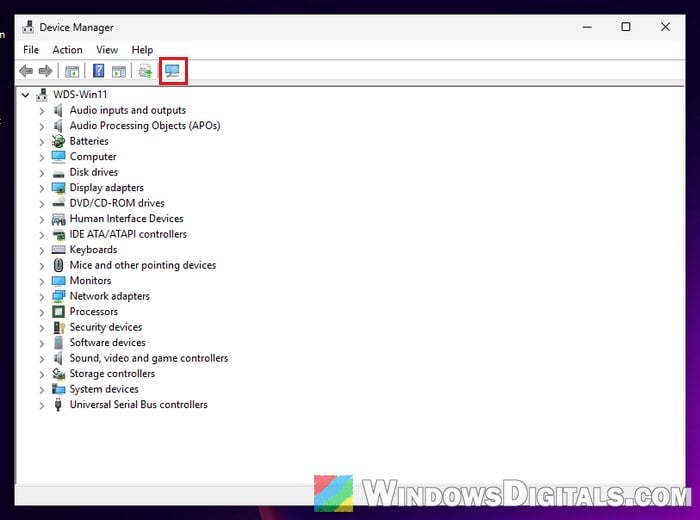Select 'Mice and other pointing devices' label

pos(143,265)
